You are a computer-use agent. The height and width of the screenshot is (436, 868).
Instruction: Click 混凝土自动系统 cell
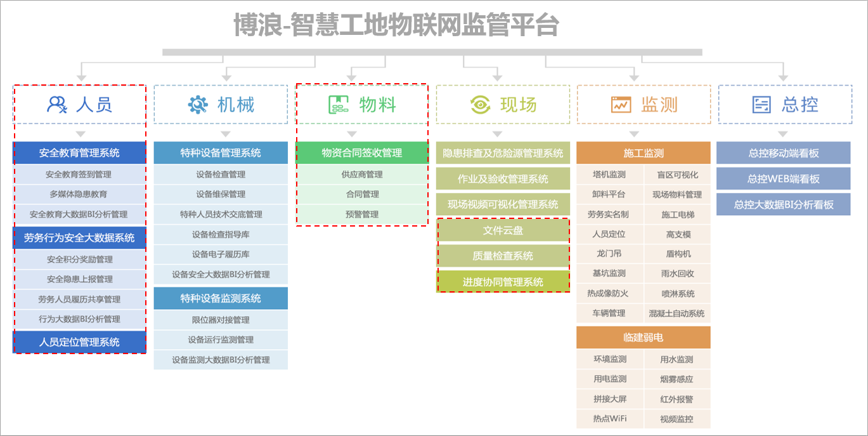[677, 314]
